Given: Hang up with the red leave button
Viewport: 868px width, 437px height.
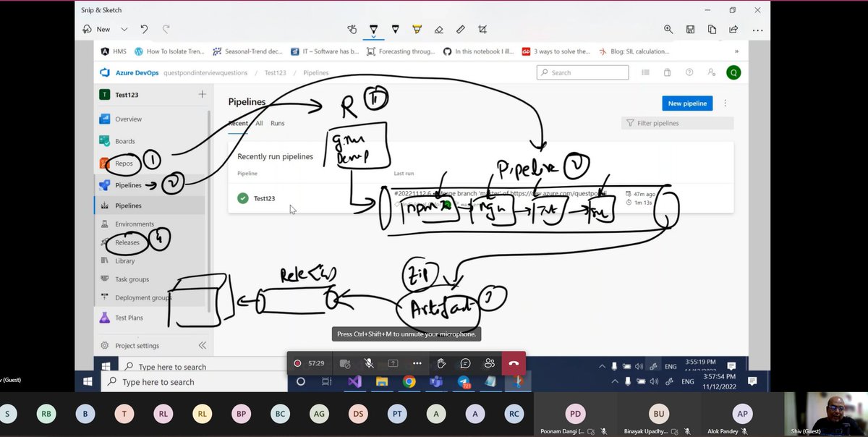Looking at the screenshot, I should (x=514, y=363).
